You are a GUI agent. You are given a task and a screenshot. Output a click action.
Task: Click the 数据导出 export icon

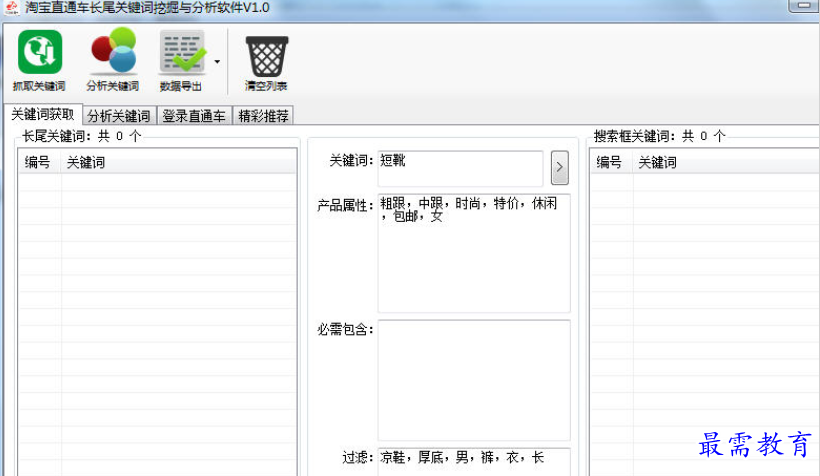[182, 51]
